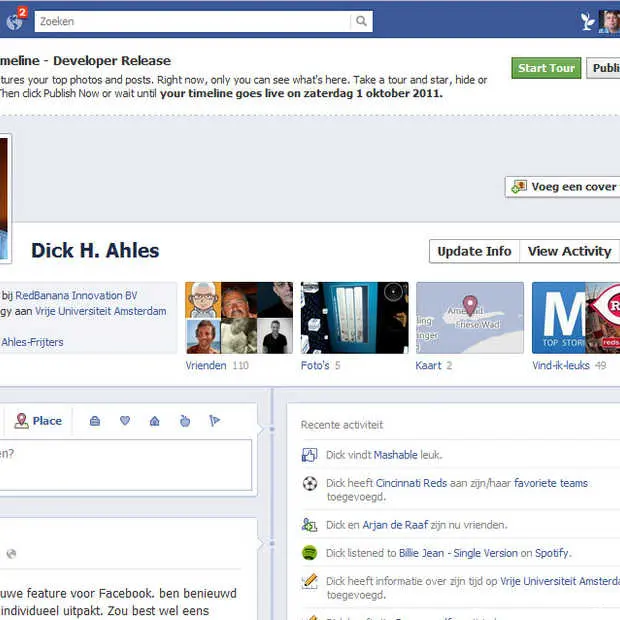
Task: Open the Vrienden friends thumbnail grid
Action: [x=239, y=318]
